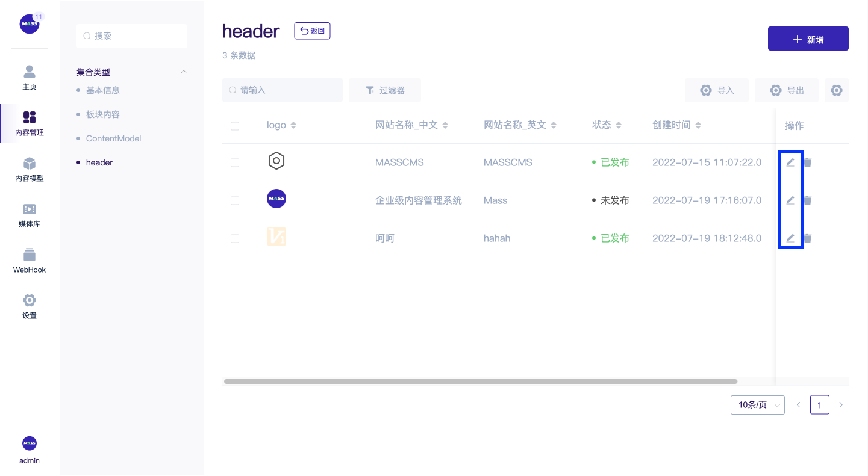Click the horizontal scrollbar under the table

tap(480, 382)
